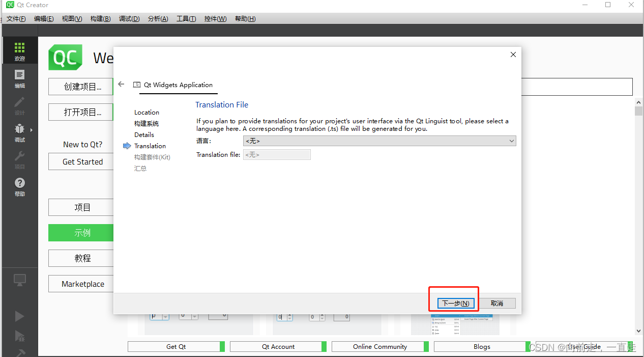Click the Get Qt link button

pos(176,346)
